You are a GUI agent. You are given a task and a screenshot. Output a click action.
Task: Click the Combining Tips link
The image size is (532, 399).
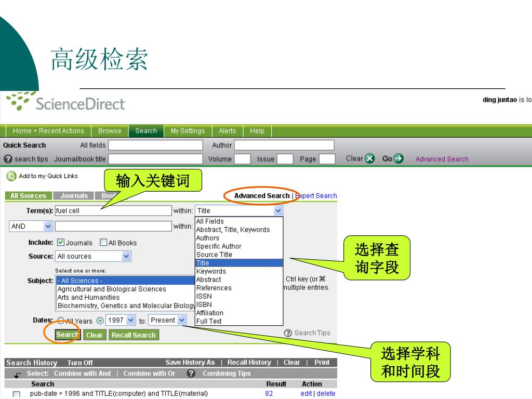[x=227, y=373]
